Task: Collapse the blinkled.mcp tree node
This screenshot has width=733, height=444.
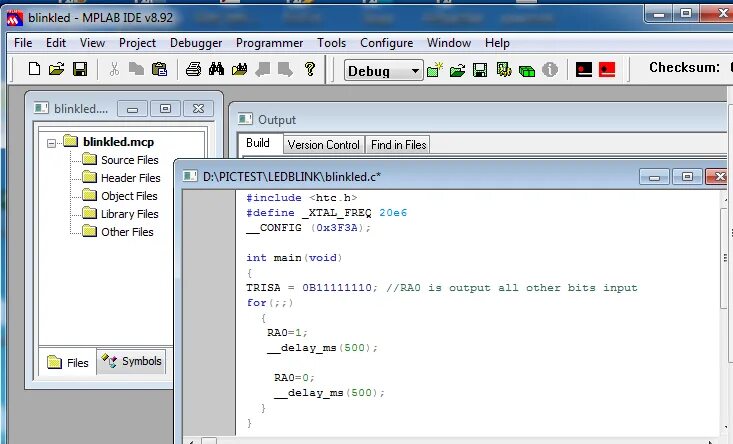Action: pos(51,143)
